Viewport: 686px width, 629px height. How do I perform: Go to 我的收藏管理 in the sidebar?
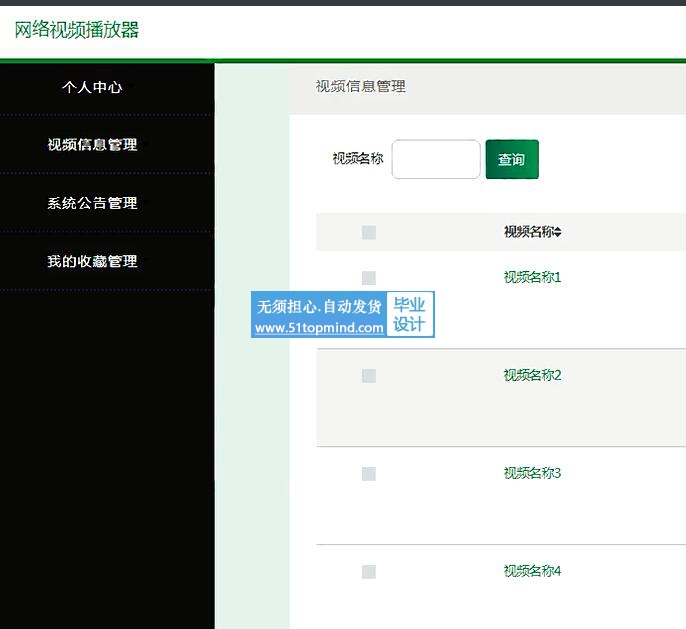tap(92, 261)
